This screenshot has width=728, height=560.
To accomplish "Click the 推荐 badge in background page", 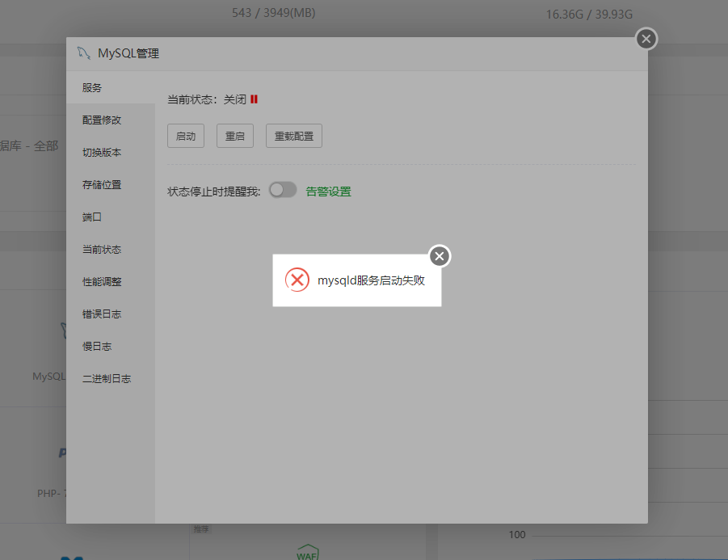I will tap(201, 528).
